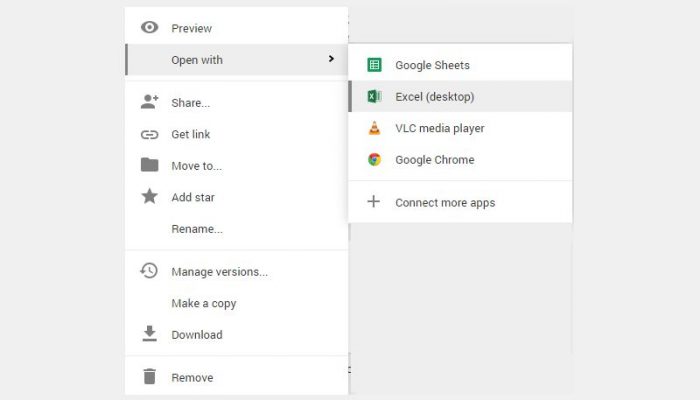The width and height of the screenshot is (700, 400).
Task: Click the plus icon for more apps
Action: pyautogui.click(x=374, y=202)
